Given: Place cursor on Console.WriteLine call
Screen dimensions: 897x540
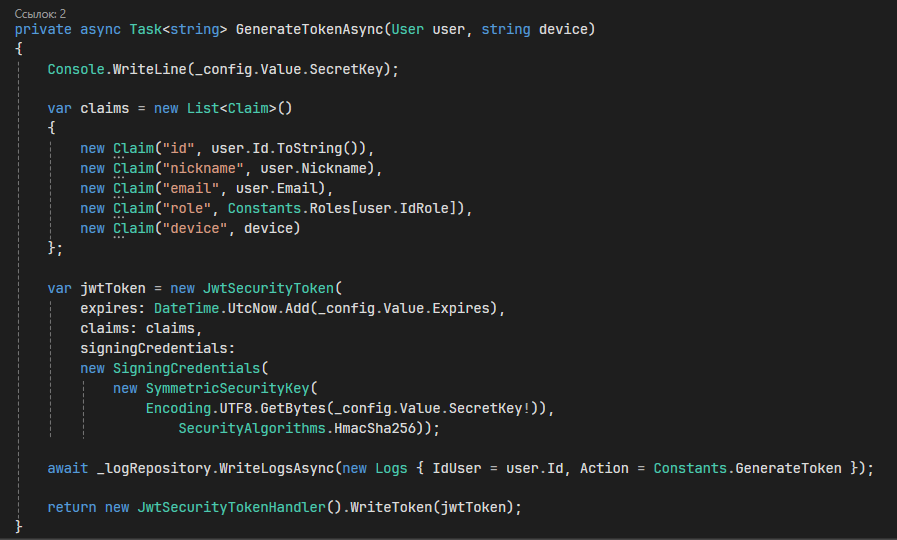Looking at the screenshot, I should point(117,69).
